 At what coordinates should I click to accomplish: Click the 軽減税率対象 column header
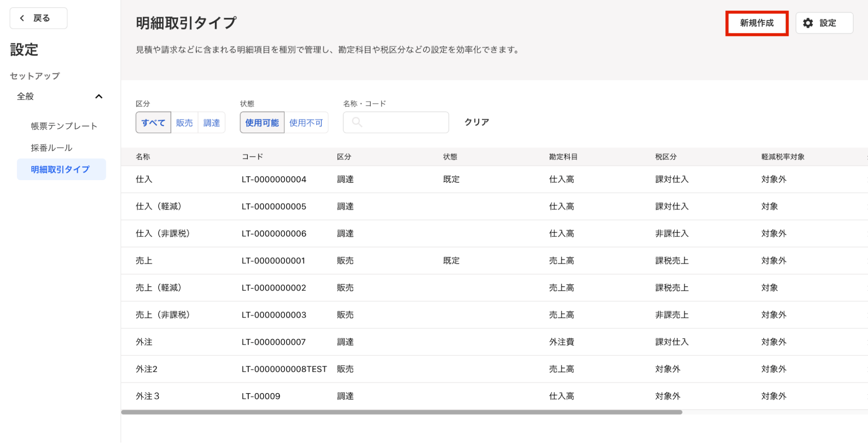pyautogui.click(x=783, y=157)
